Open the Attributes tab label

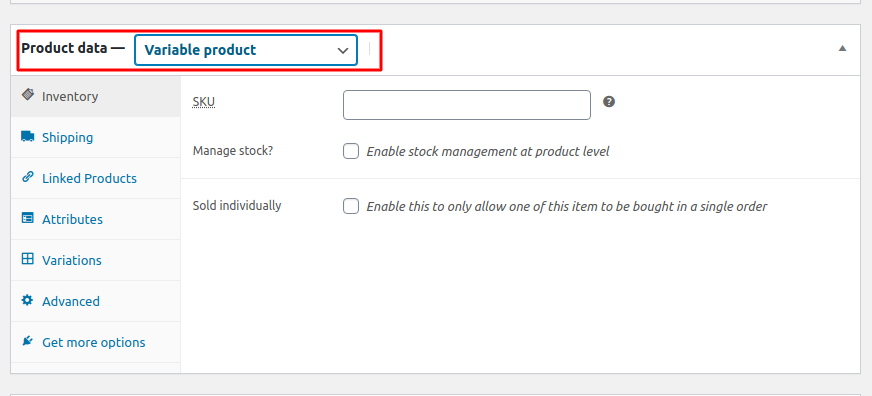click(x=72, y=219)
